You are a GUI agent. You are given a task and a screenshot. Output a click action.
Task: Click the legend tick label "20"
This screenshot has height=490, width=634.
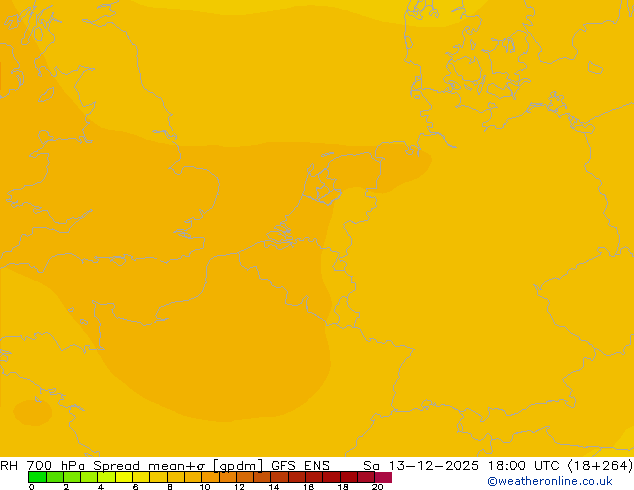pos(377,487)
